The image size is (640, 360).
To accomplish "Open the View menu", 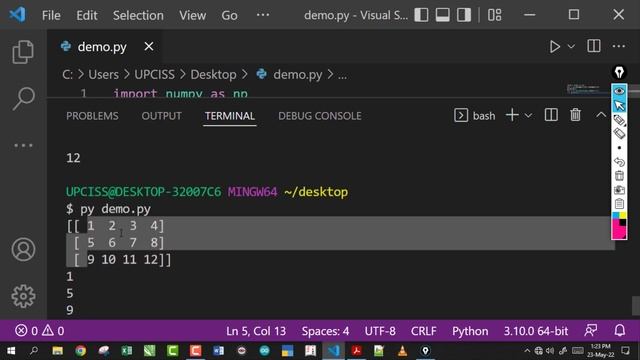I will click(192, 16).
